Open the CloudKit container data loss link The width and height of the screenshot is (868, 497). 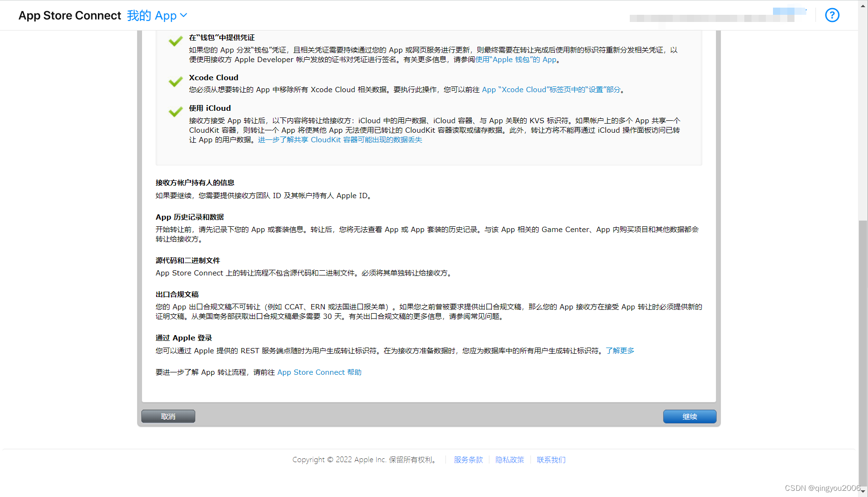point(340,140)
